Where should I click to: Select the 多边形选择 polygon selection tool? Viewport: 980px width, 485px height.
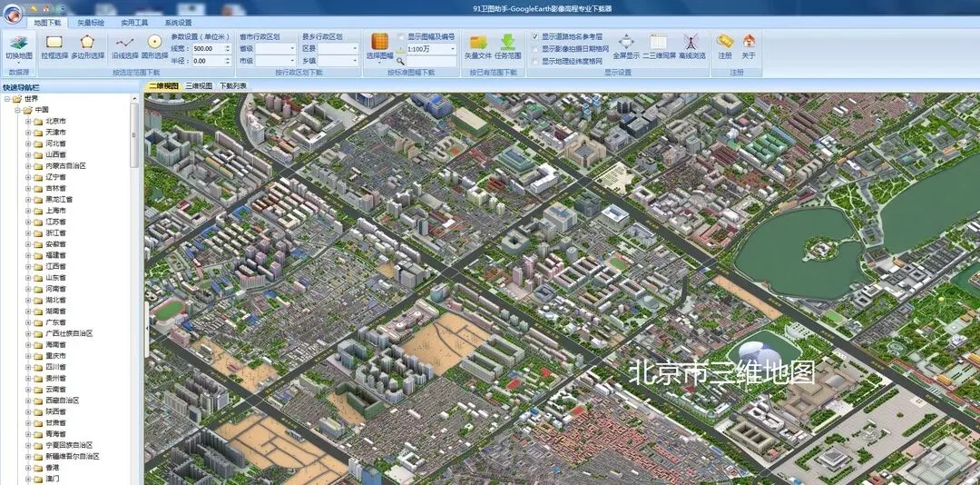(87, 47)
